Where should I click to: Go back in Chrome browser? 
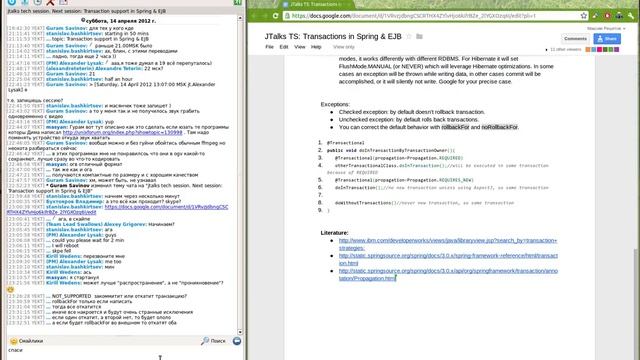[255, 16]
